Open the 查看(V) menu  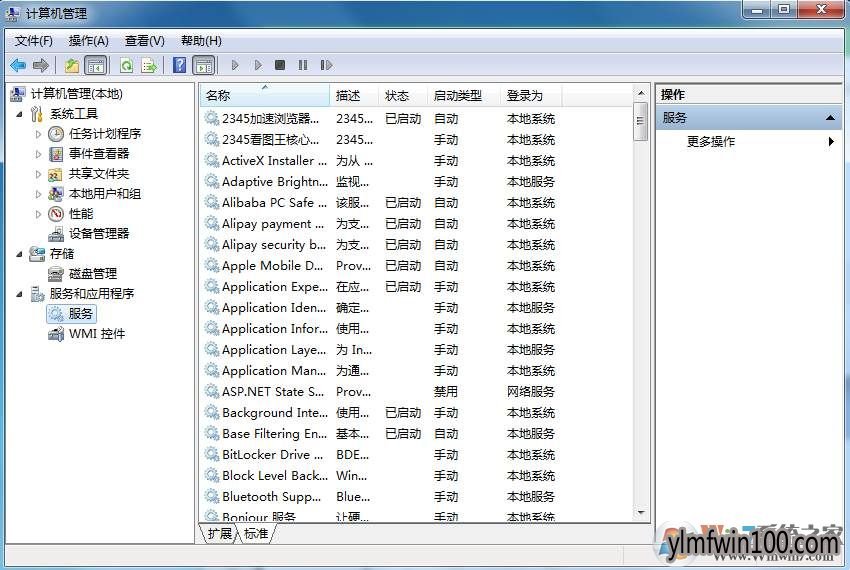tap(145, 41)
